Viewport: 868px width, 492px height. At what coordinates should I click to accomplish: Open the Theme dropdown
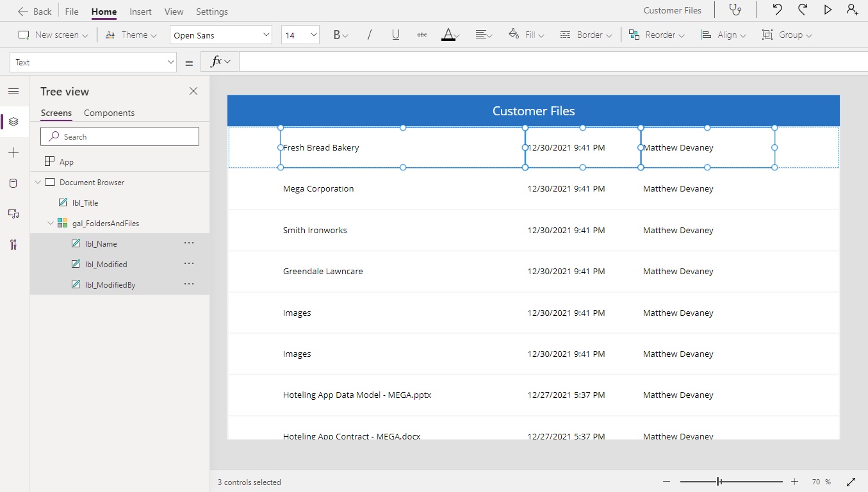coord(131,35)
